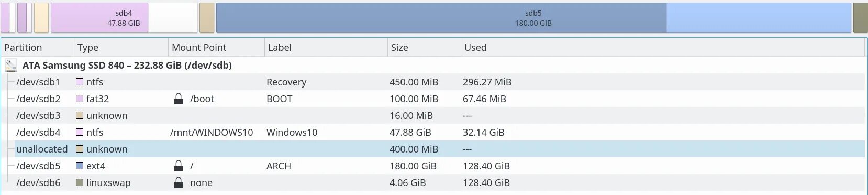This screenshot has height=195, width=868.
Task: Select the /dev/sdb3 unknown partition row
Action: (x=433, y=115)
